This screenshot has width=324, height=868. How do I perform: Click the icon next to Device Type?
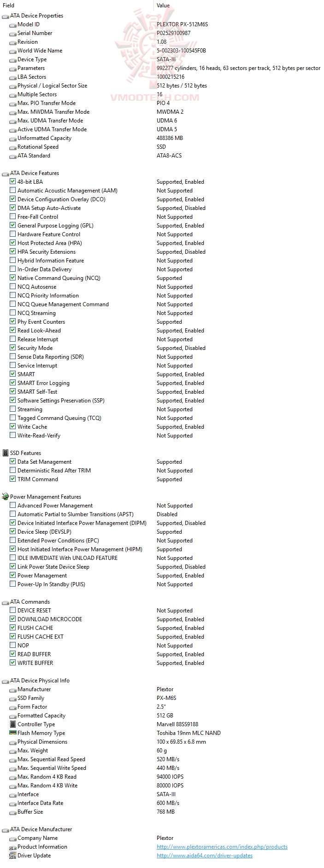click(x=13, y=60)
